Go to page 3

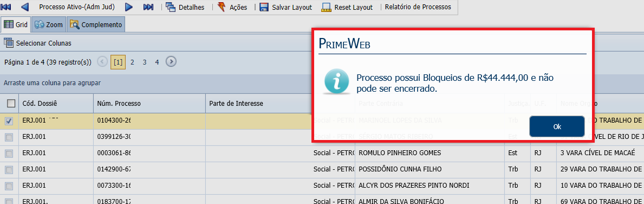point(145,62)
